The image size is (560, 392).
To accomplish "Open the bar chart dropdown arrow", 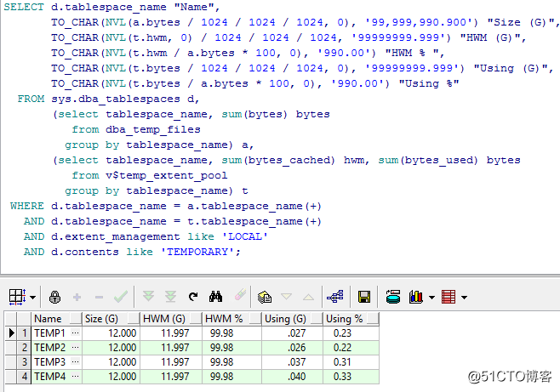I will tap(431, 297).
